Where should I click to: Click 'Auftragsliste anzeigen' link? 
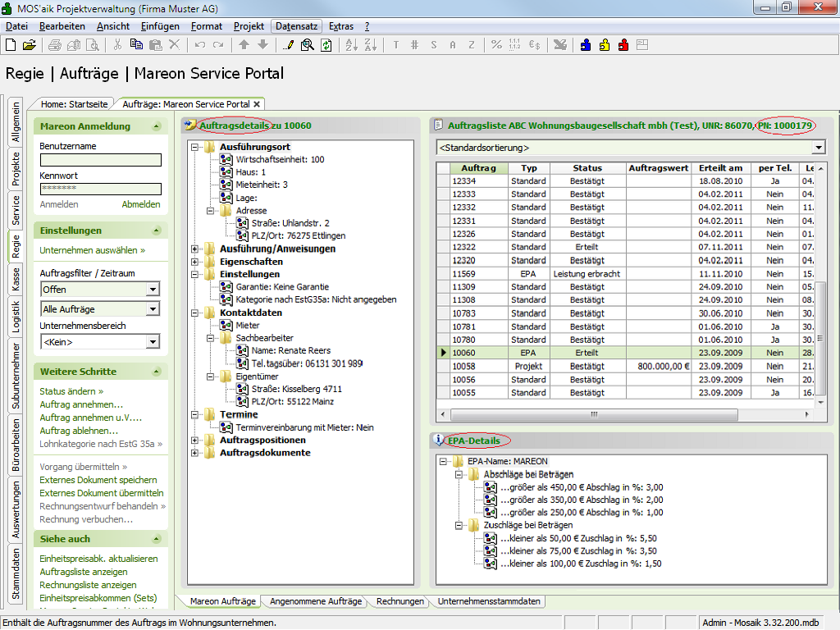click(84, 572)
